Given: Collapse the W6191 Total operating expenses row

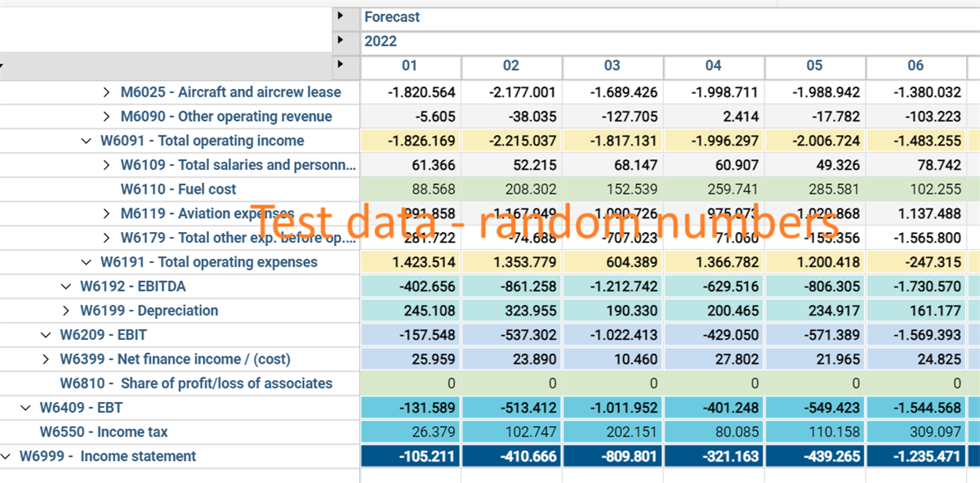Looking at the screenshot, I should [x=87, y=262].
